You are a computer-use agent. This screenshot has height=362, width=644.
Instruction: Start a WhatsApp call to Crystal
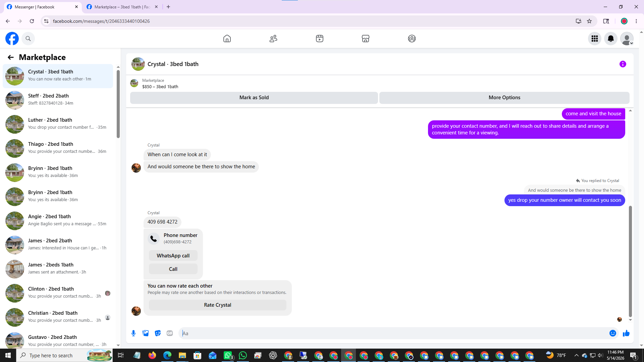click(173, 256)
